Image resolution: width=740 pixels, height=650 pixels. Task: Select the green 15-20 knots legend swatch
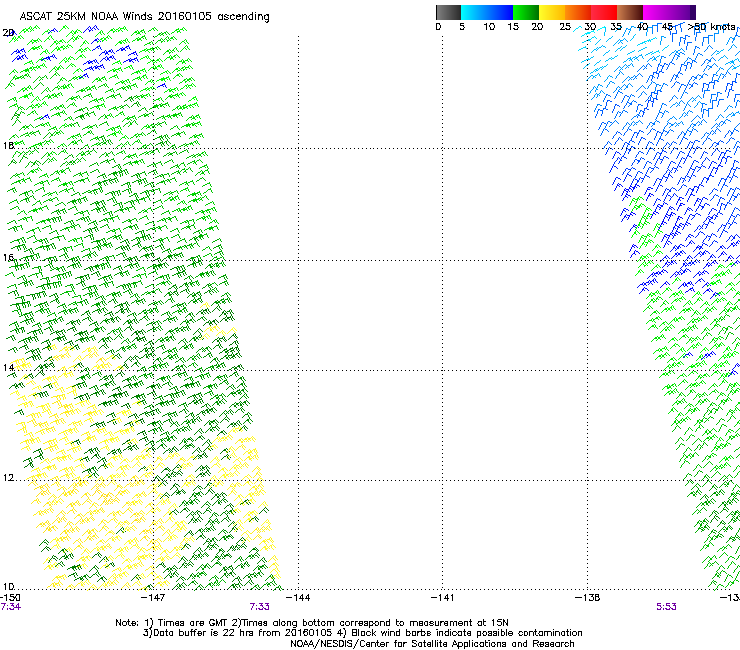pos(526,12)
